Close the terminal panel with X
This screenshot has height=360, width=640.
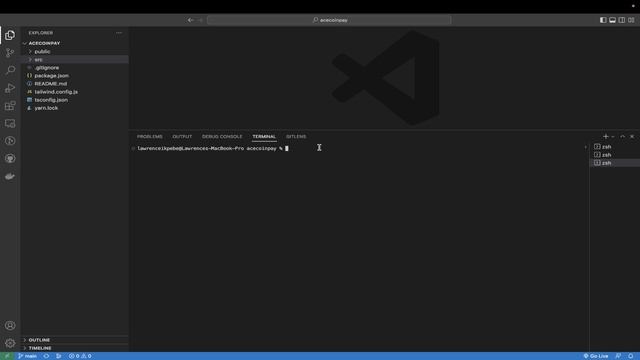click(x=632, y=136)
